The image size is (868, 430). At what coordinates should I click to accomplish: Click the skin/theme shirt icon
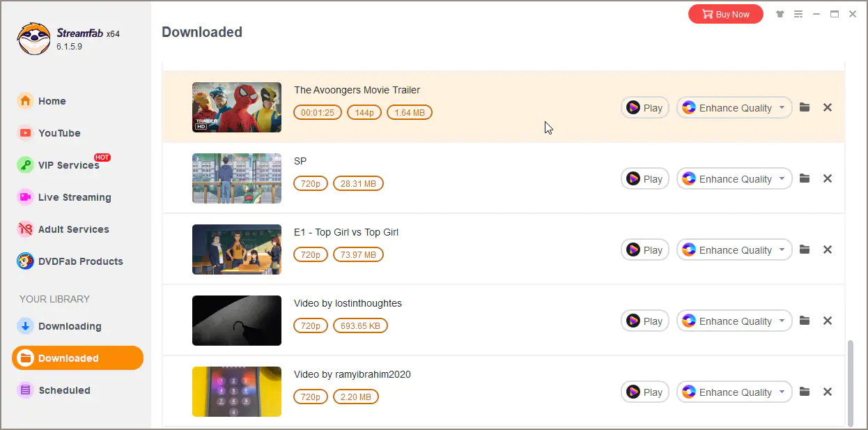pyautogui.click(x=780, y=14)
